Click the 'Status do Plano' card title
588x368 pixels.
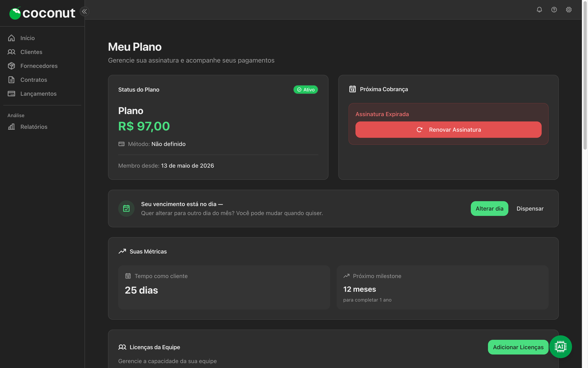click(x=139, y=89)
